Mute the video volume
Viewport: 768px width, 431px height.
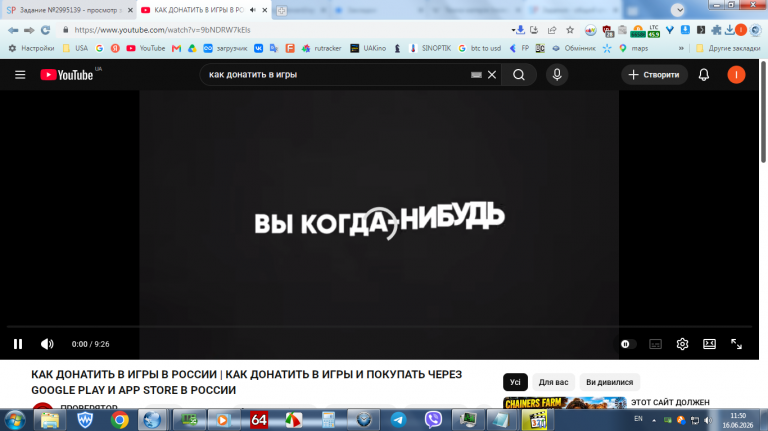click(x=47, y=344)
